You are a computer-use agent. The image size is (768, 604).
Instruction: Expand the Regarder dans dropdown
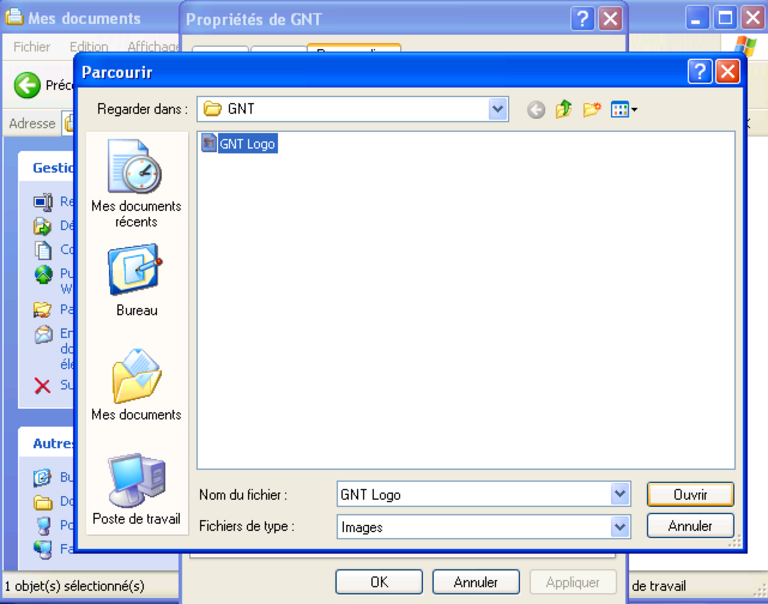coord(497,109)
